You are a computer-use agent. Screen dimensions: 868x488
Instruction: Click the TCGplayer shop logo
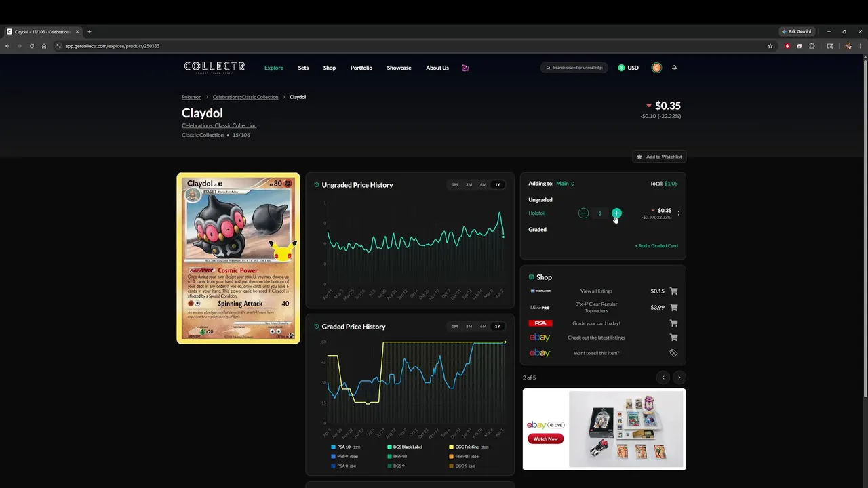click(x=540, y=291)
